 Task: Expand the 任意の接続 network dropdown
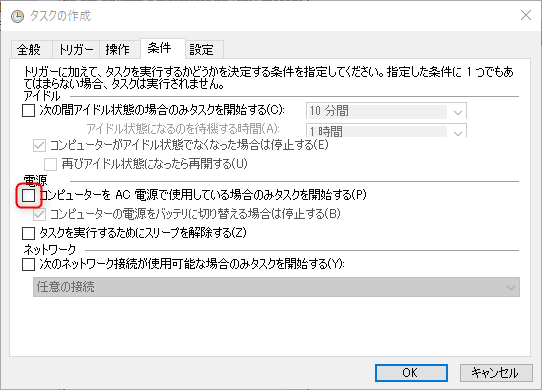[276, 287]
